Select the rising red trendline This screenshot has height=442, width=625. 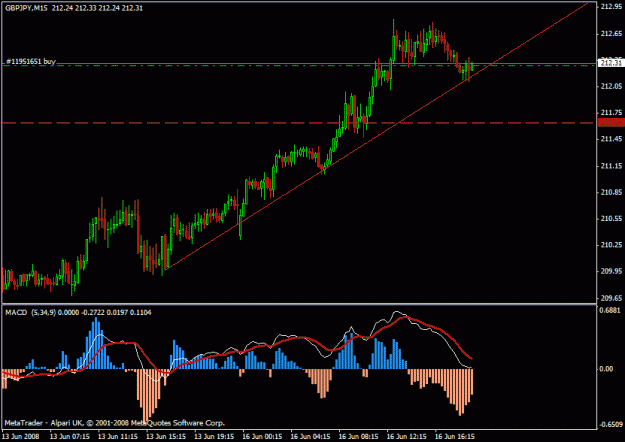coord(377,136)
